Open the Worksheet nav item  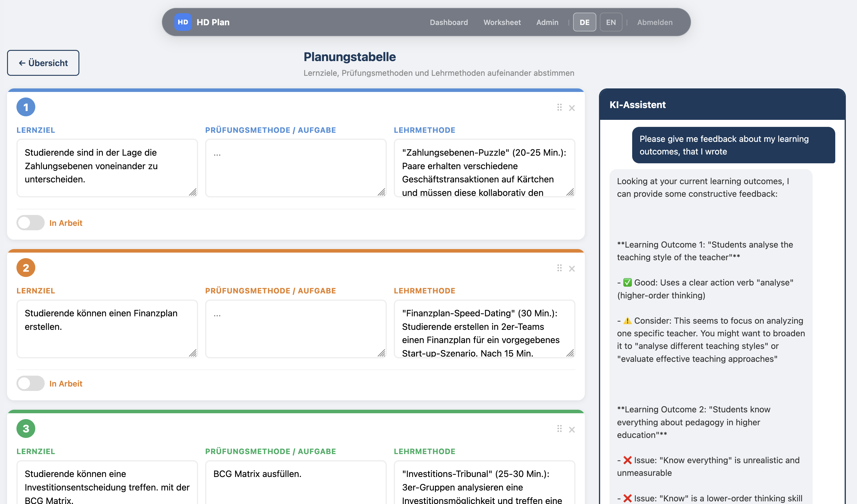[502, 22]
